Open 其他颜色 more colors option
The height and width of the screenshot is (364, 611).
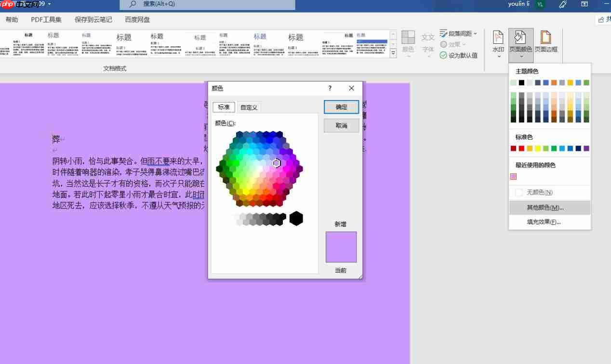pyautogui.click(x=550, y=208)
